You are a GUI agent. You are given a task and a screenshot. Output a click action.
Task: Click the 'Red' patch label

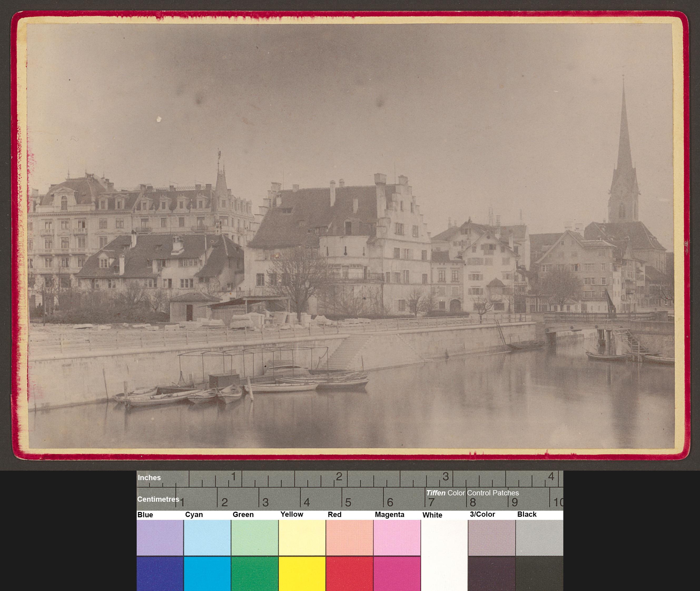[x=334, y=514]
